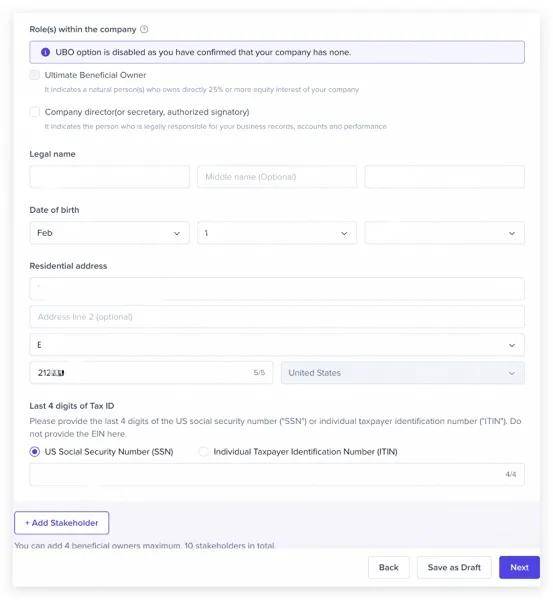Click the Next button
Image resolution: width=553 pixels, height=600 pixels.
(x=519, y=567)
